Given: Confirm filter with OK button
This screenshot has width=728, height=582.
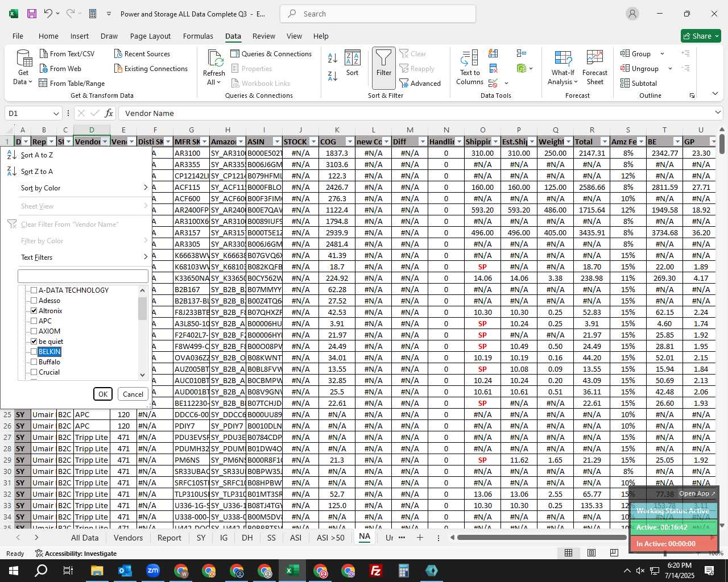Looking at the screenshot, I should [x=103, y=394].
